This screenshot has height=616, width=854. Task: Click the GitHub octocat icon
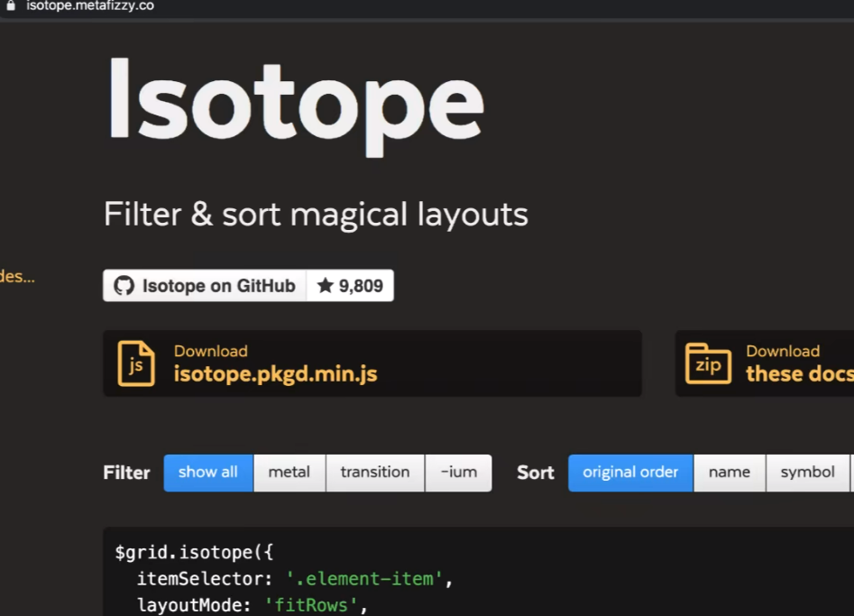124,285
